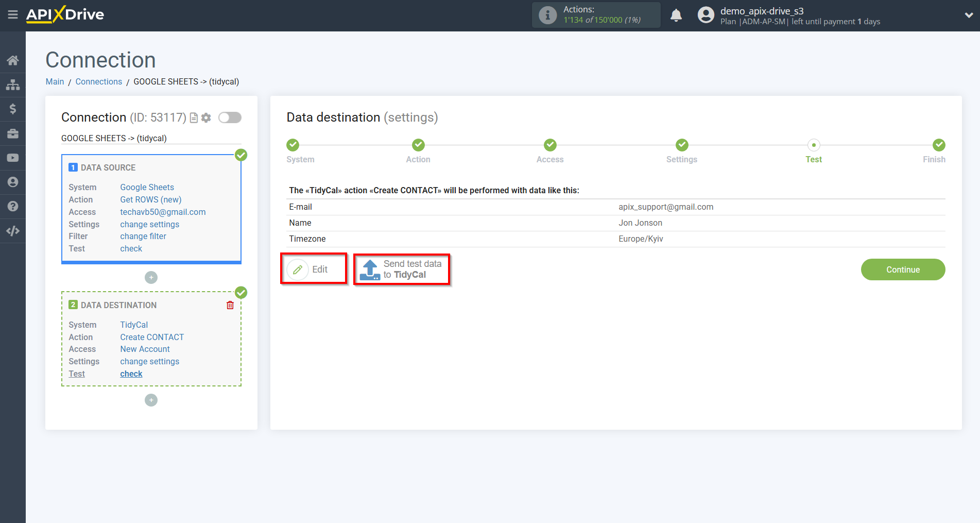Open help via the question mark icon
Image resolution: width=980 pixels, height=523 pixels.
[x=13, y=206]
